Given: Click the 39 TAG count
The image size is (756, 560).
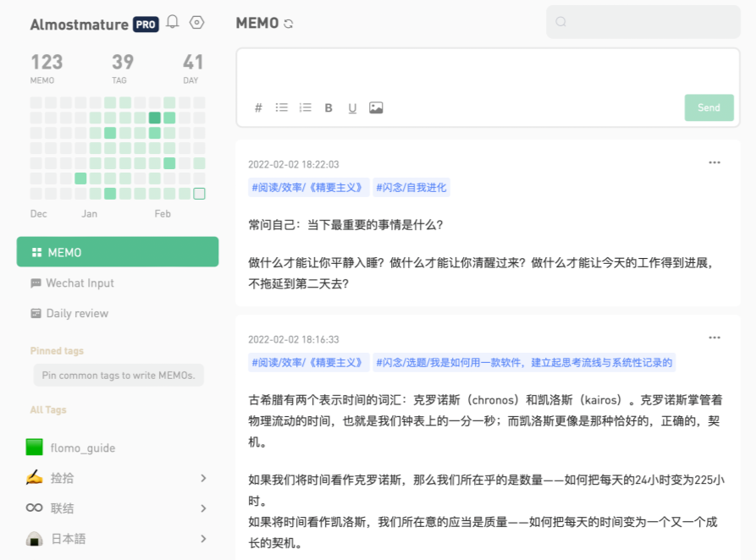Looking at the screenshot, I should pos(123,68).
